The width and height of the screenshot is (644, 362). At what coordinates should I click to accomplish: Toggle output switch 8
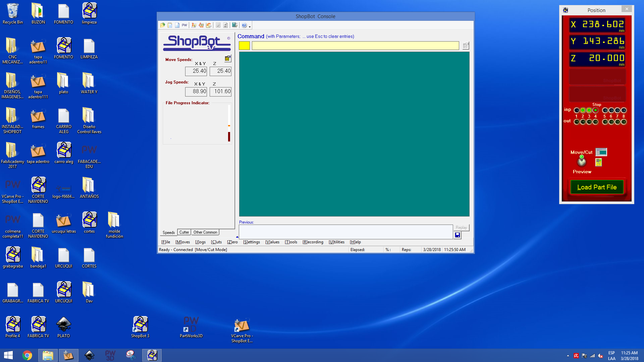coord(624,122)
